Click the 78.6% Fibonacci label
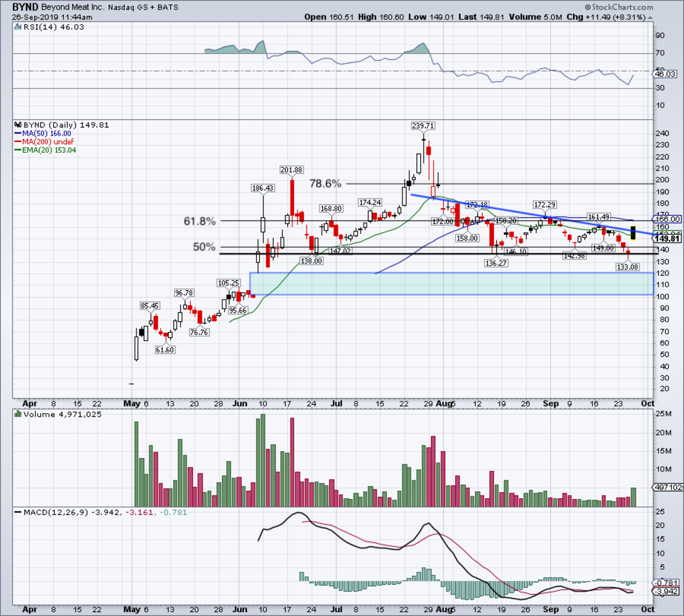Screen dimensions: 684x616 [325, 183]
